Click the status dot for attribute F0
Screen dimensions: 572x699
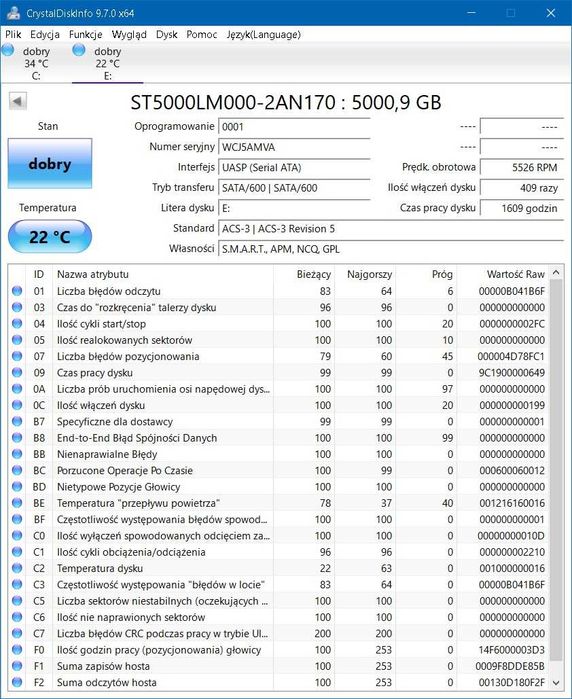[17, 650]
